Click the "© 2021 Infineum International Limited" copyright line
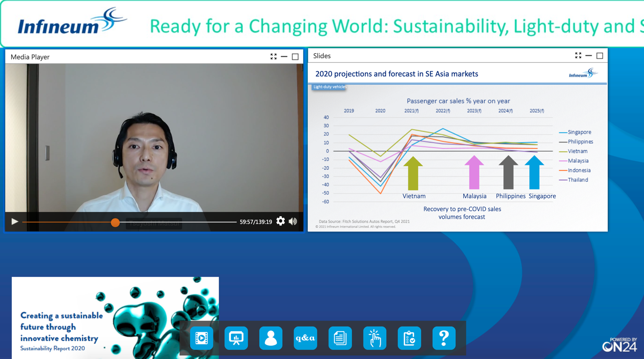 [356, 227]
